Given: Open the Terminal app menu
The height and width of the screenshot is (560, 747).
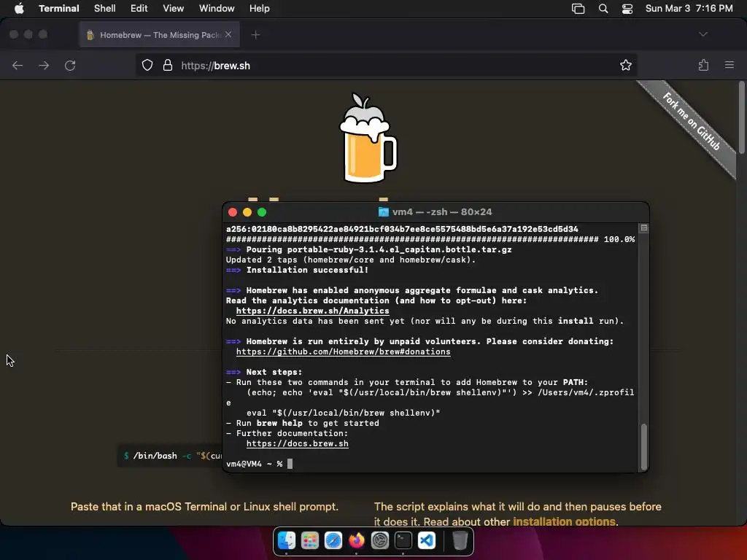Looking at the screenshot, I should (x=58, y=9).
